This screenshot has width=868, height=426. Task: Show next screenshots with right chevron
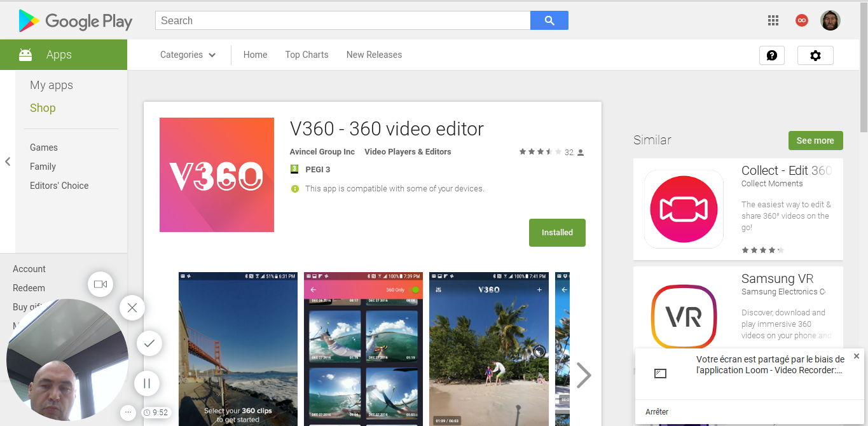[x=584, y=375]
